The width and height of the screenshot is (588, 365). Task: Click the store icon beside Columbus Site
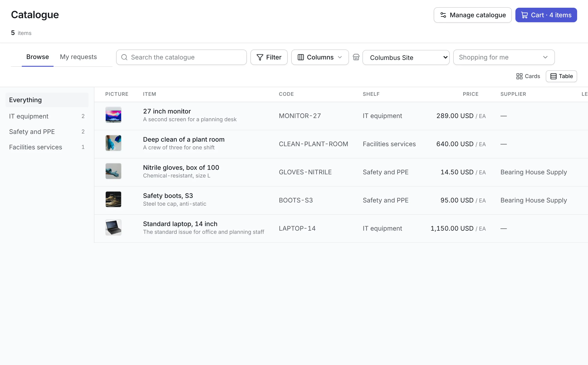pos(356,57)
